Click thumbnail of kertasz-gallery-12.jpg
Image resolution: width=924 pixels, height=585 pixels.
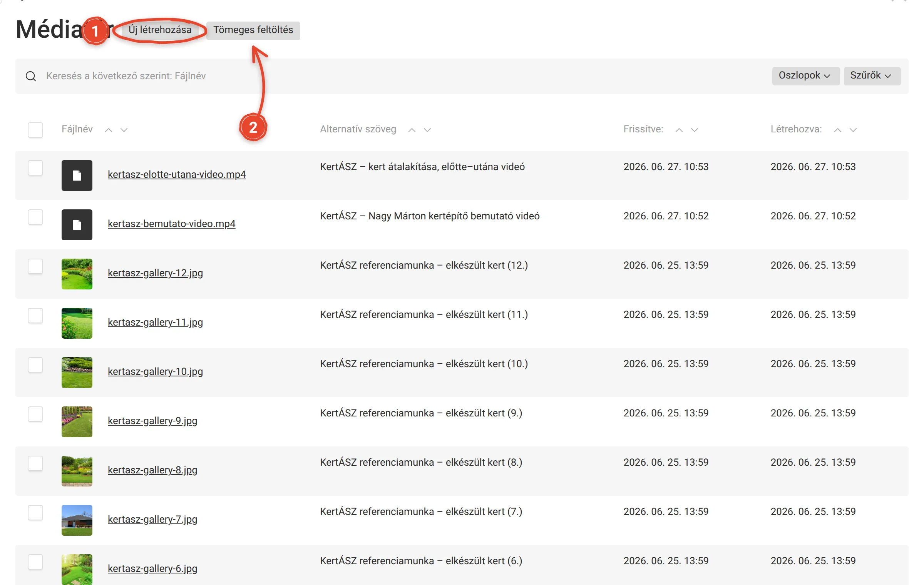(x=77, y=274)
